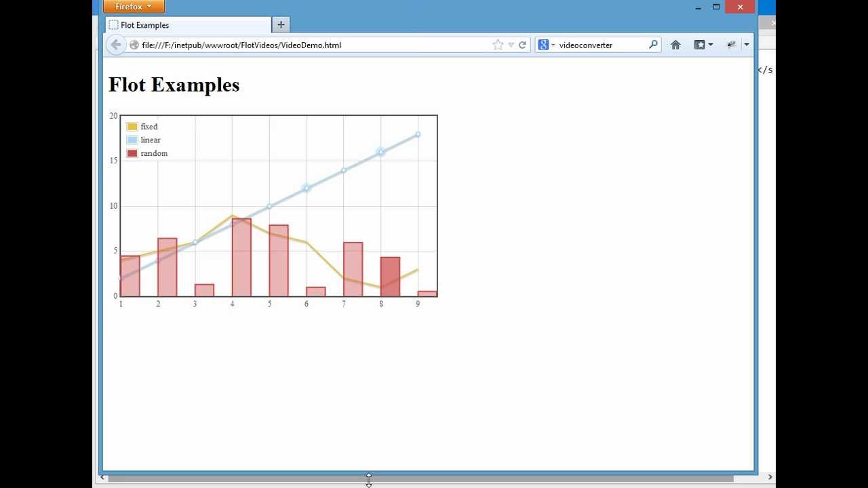868x488 pixels.
Task: Click the fixed legend yellow swatch
Action: coord(132,127)
